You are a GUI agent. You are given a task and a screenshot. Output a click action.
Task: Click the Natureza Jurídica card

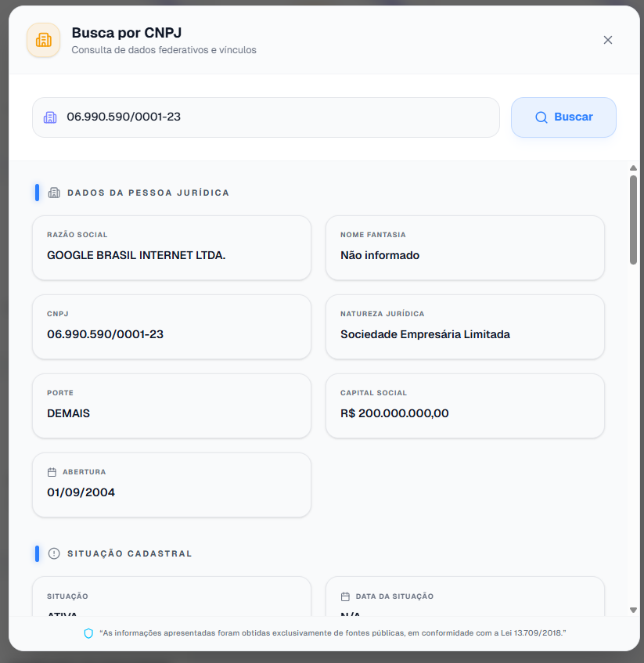click(x=465, y=326)
